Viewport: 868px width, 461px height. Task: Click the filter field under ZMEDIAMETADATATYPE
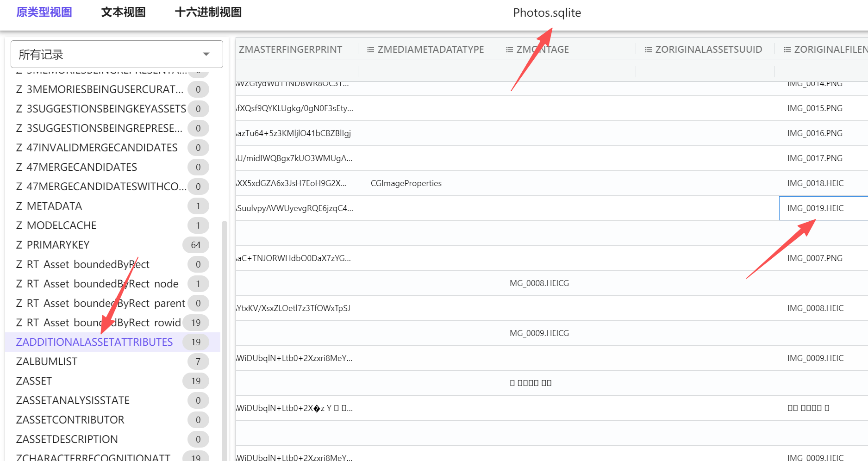pos(427,71)
